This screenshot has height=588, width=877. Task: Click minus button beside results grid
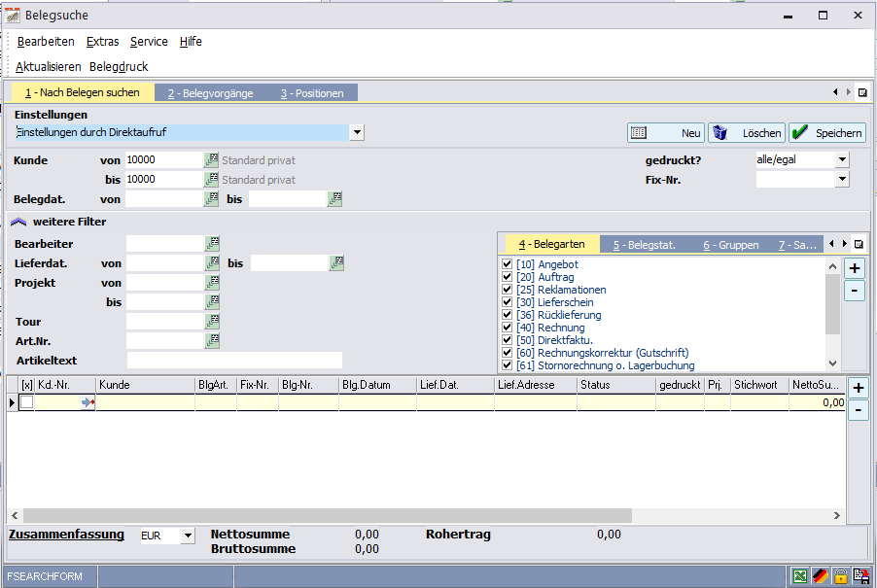pyautogui.click(x=859, y=410)
